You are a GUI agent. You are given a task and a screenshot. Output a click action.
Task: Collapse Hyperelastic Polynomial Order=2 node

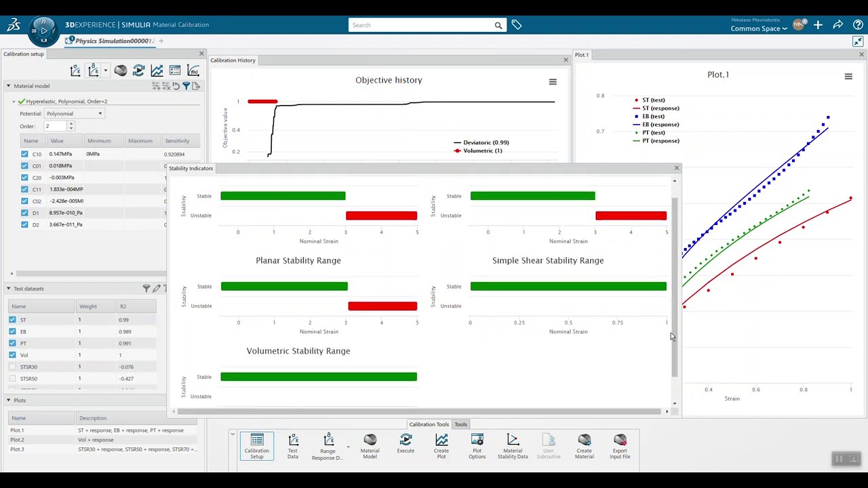tap(14, 102)
